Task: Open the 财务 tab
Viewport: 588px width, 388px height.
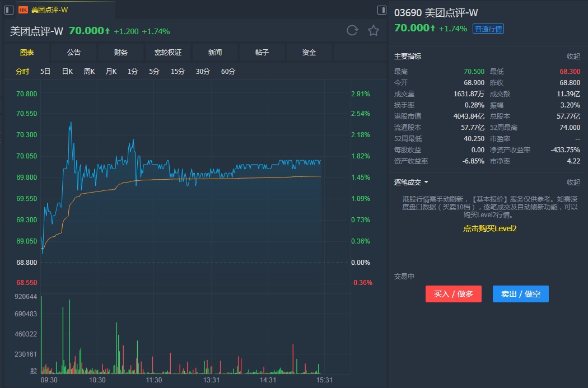Action: [121, 53]
